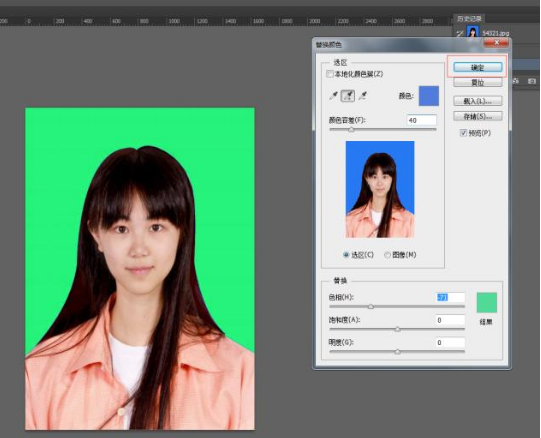Focus the 明度(G) value field

pyautogui.click(x=450, y=342)
